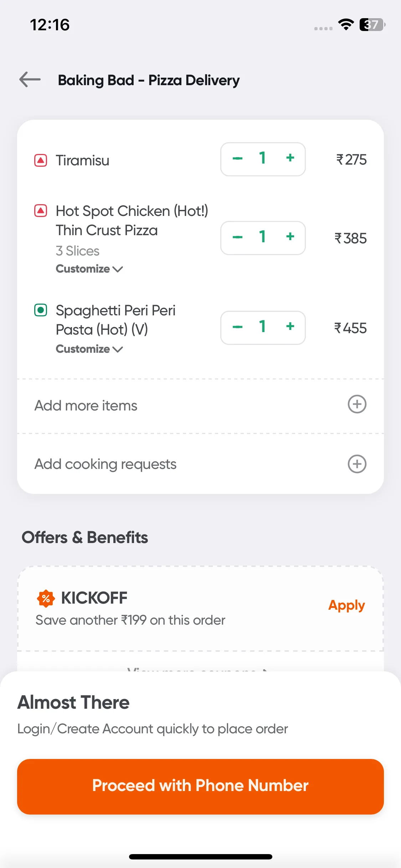Tap the non-veg icon beside Tiramisu
The image size is (401, 868).
[x=41, y=160]
